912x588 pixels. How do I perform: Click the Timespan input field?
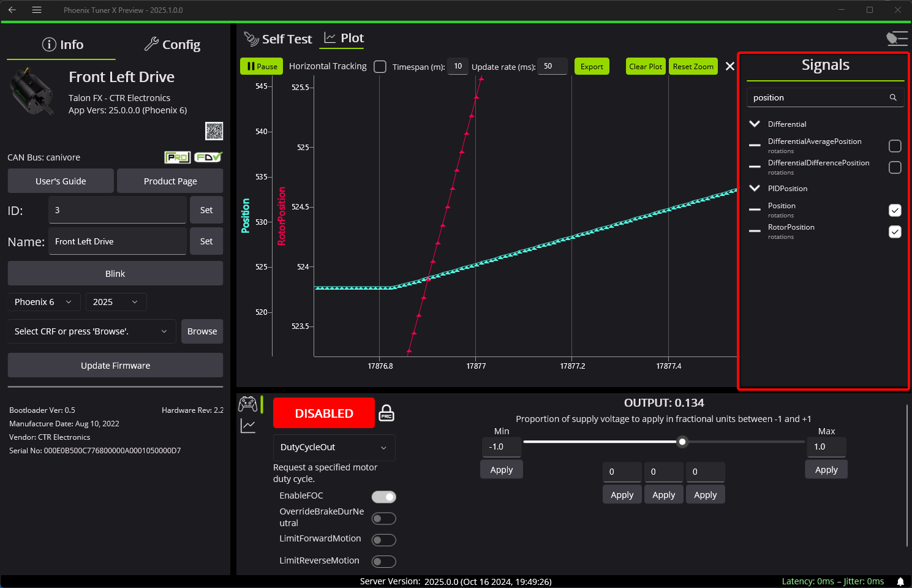(458, 66)
